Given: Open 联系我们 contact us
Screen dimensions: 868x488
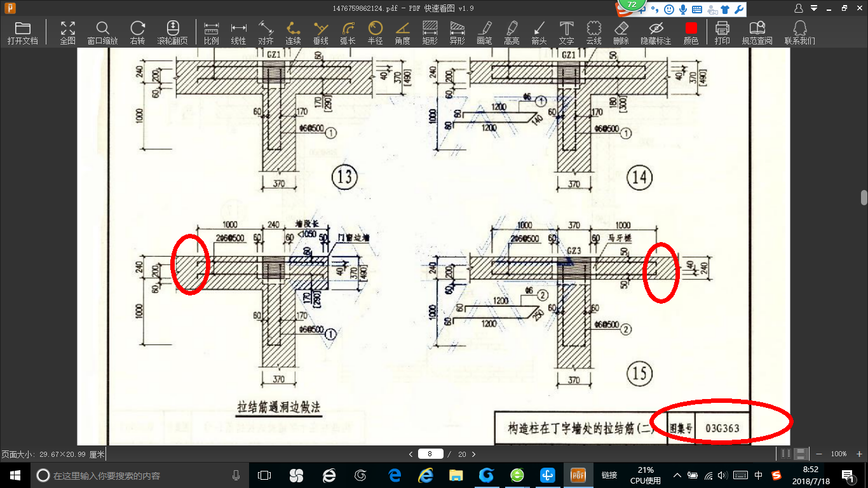Looking at the screenshot, I should (800, 32).
